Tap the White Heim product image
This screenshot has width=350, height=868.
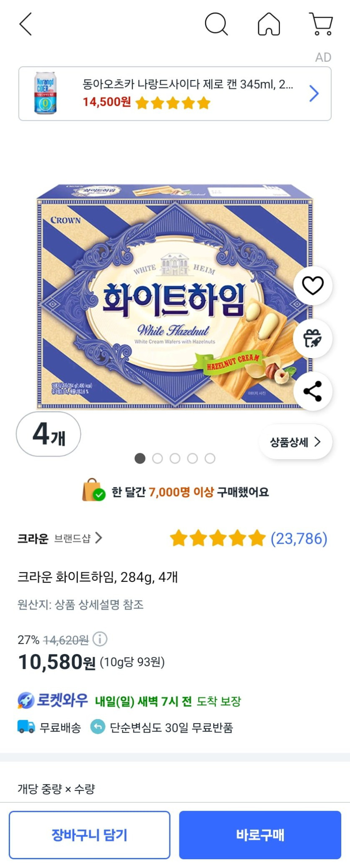[175, 296]
